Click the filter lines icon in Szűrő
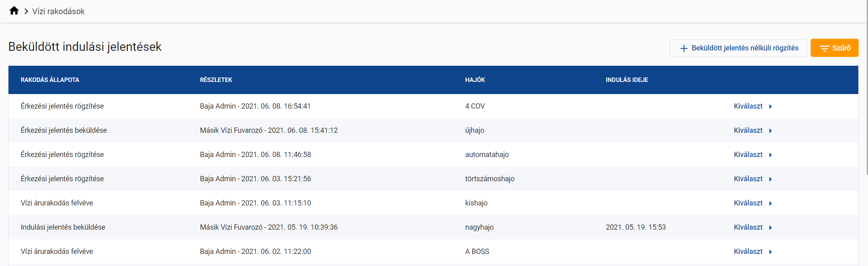Viewport: 868px width, 266px height. (824, 48)
